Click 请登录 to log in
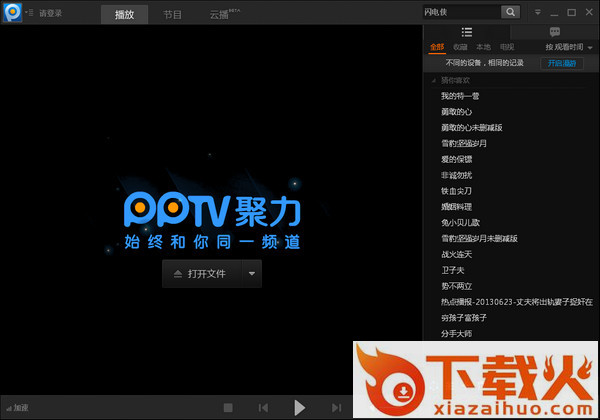600x420 pixels. [51, 13]
